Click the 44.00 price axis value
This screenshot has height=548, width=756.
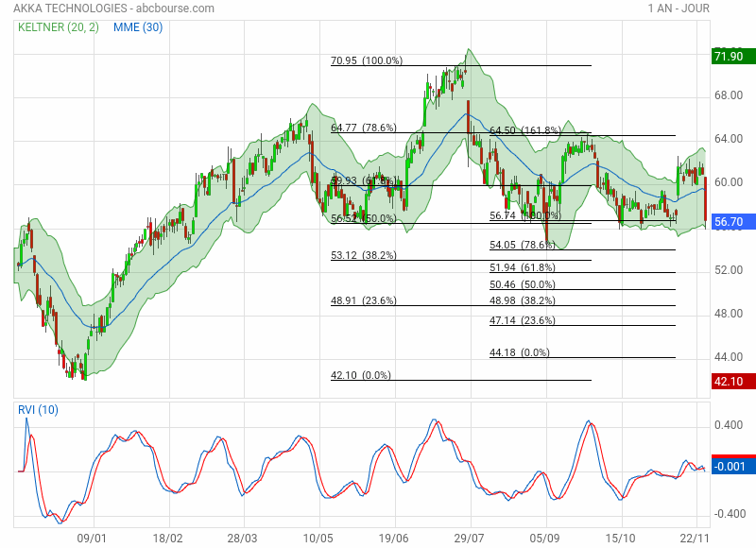[x=729, y=356]
